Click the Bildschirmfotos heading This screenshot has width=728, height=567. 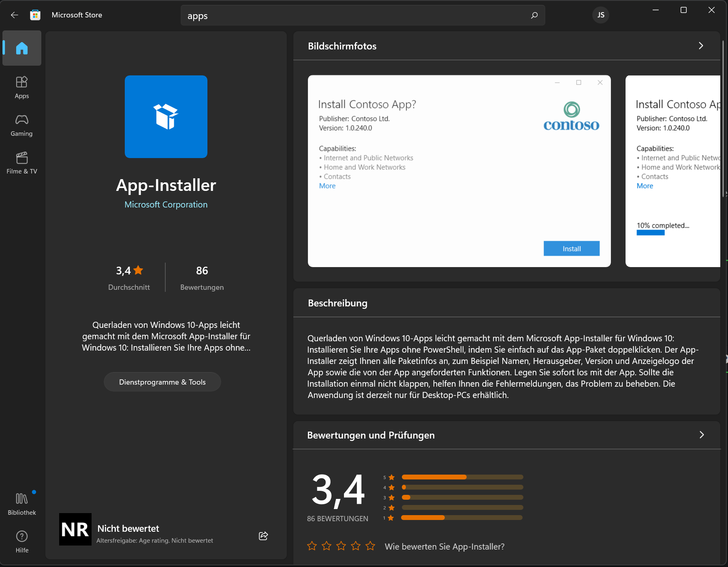pyautogui.click(x=342, y=46)
